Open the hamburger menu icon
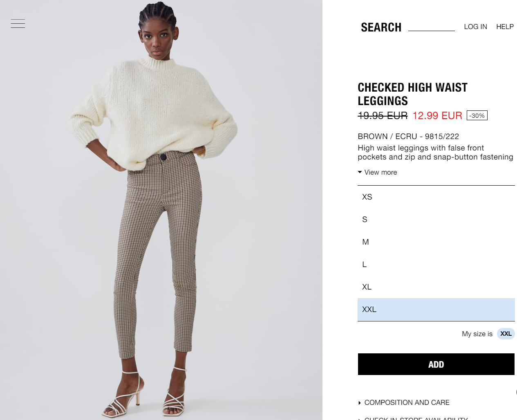 pyautogui.click(x=18, y=24)
